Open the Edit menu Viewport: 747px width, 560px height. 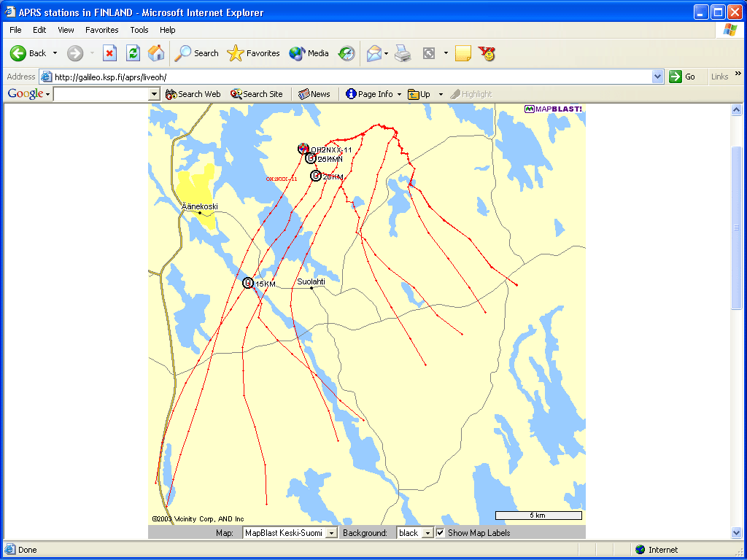coord(39,30)
